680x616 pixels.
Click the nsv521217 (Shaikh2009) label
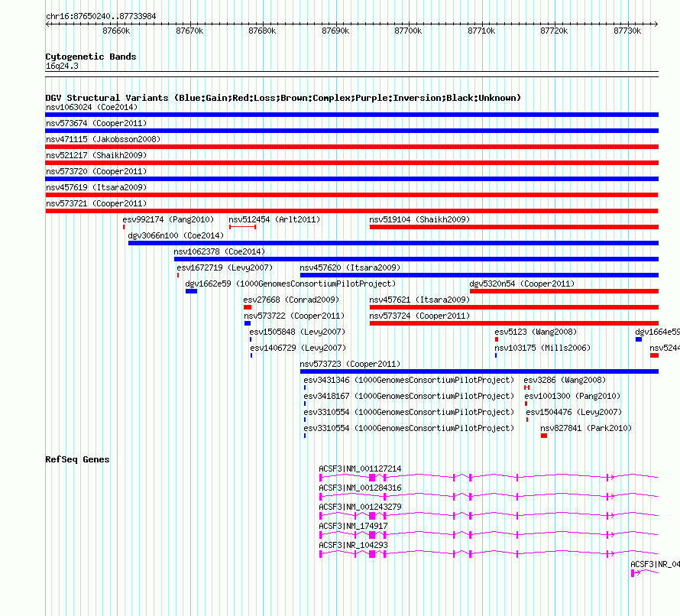click(x=96, y=155)
